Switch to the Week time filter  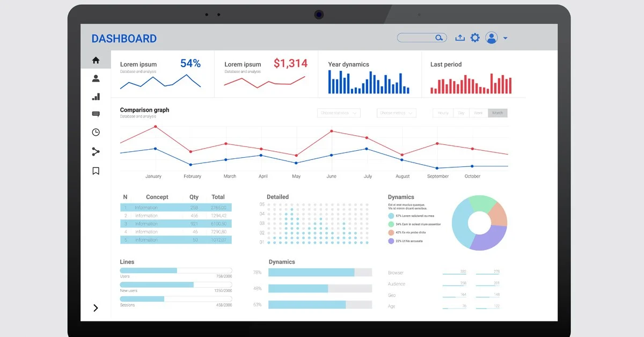tap(478, 113)
